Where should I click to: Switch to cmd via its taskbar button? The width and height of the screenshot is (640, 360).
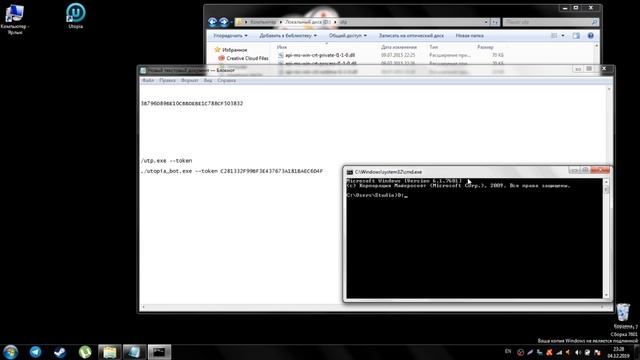(159, 352)
